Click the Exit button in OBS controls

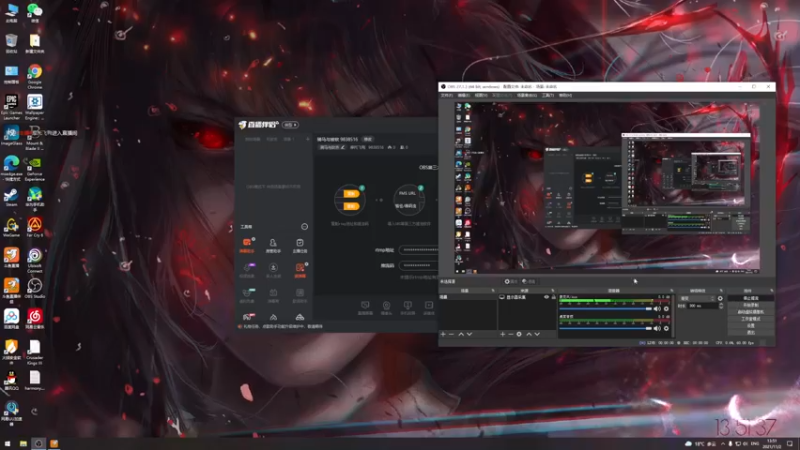pos(751,332)
